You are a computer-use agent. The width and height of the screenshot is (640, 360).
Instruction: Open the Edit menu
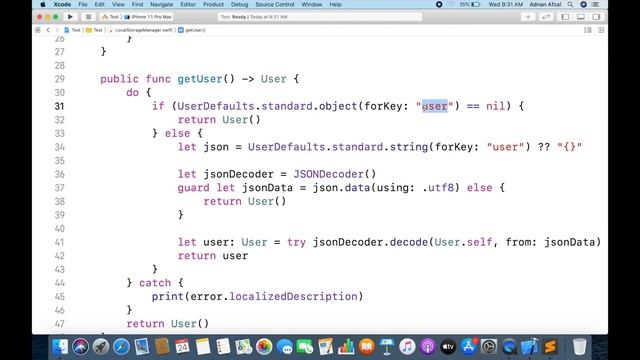click(x=100, y=4)
